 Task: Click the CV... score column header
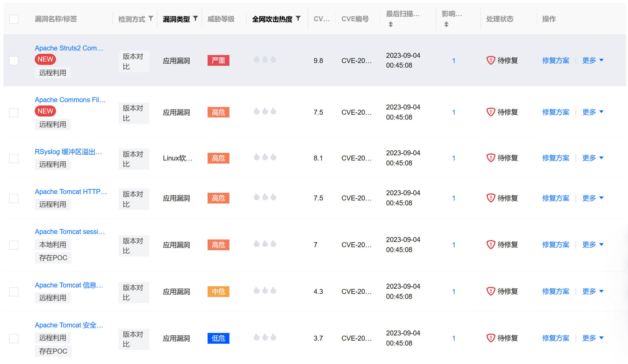tap(321, 19)
